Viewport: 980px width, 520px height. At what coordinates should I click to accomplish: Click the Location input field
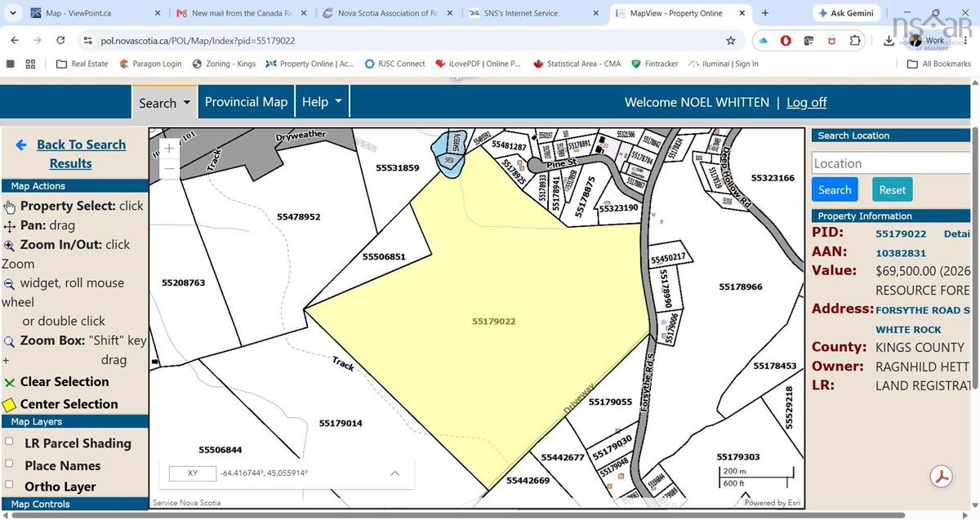pos(891,163)
